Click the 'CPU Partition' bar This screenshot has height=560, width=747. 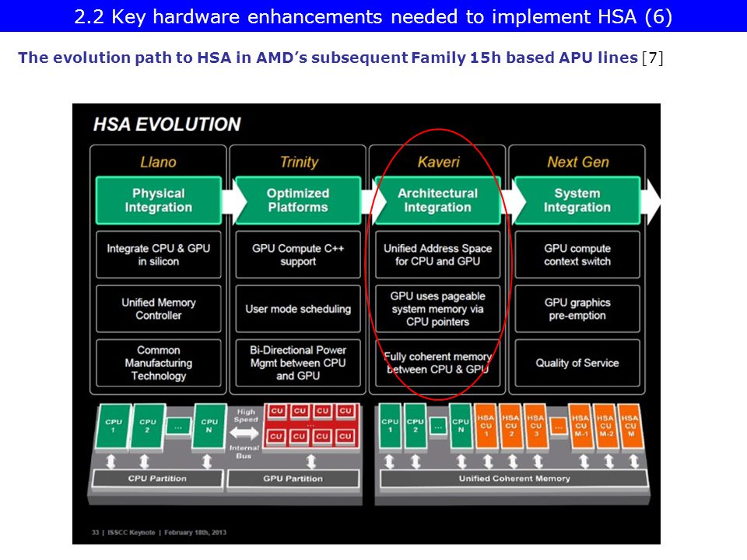pyautogui.click(x=157, y=478)
